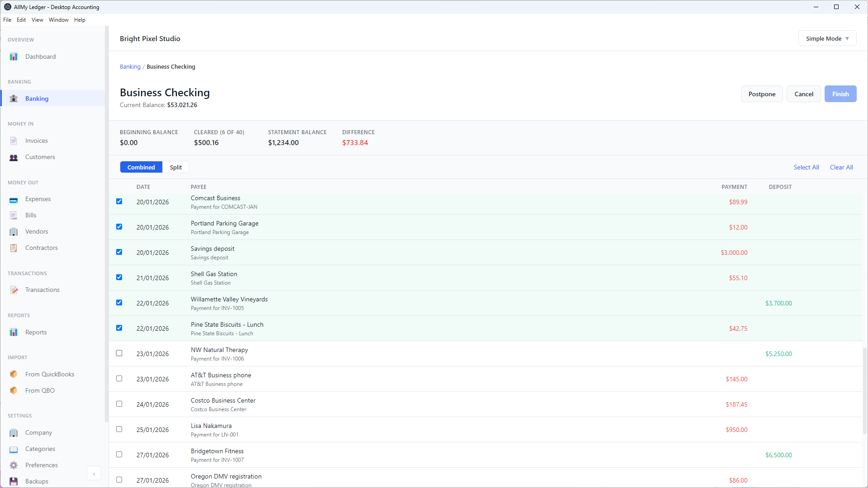Select the Vendors icon
The width and height of the screenshot is (868, 488).
click(14, 231)
